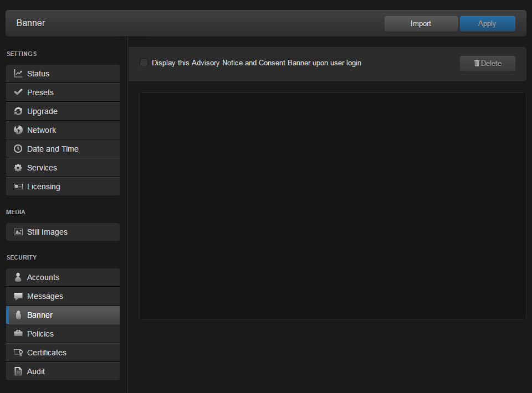
Task: Click inside the banner text area
Action: point(332,205)
